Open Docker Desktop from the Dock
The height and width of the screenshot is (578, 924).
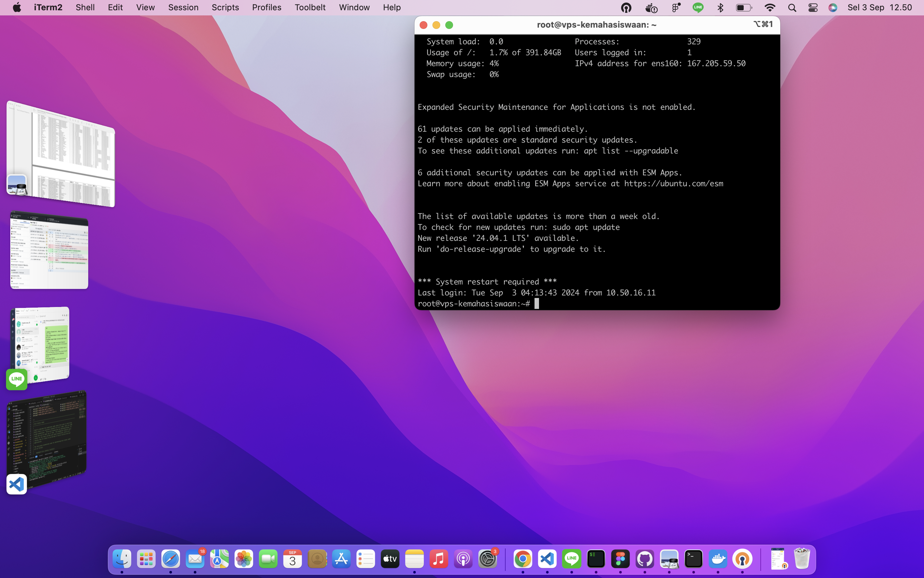(x=718, y=559)
